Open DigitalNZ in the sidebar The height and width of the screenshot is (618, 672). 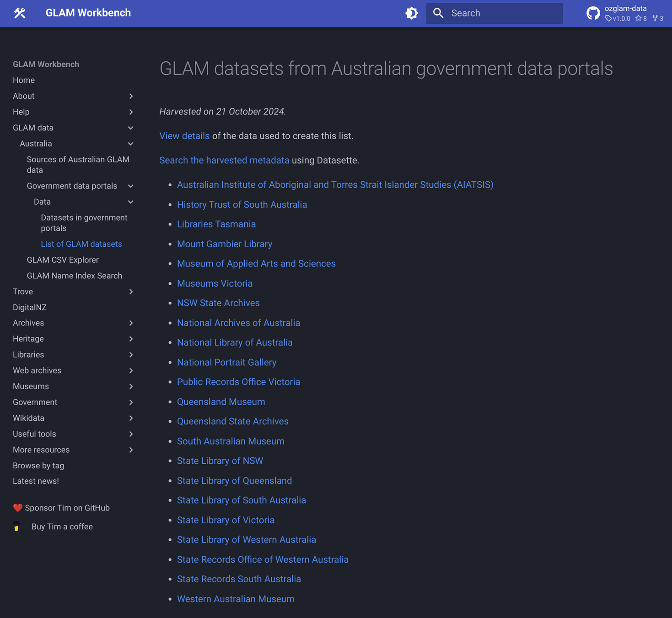[x=30, y=308]
